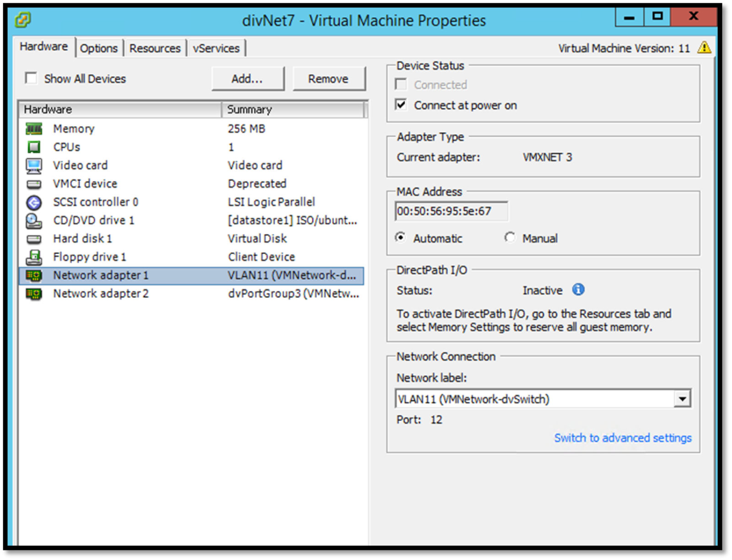Click the VMCI device icon

pyautogui.click(x=34, y=183)
